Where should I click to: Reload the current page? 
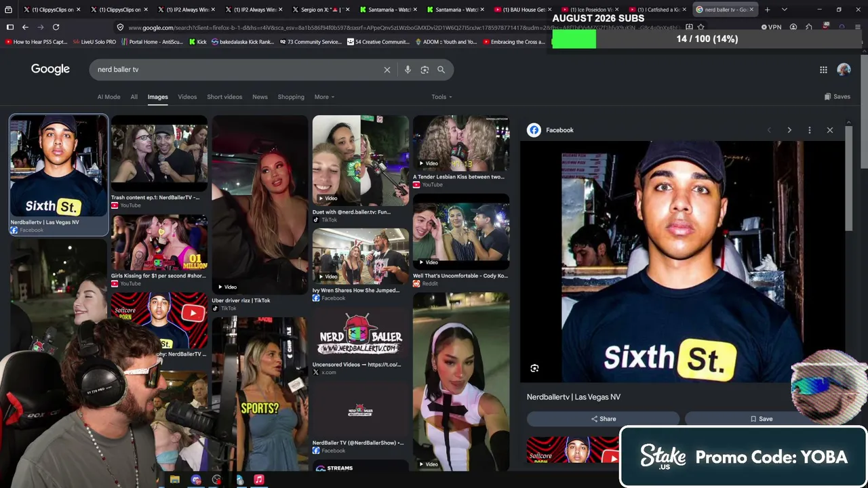(56, 27)
